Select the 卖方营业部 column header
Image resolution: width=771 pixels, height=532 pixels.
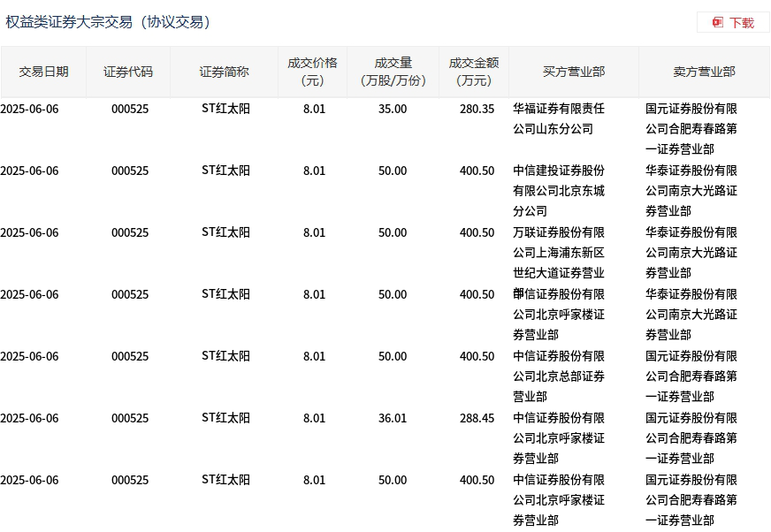tap(704, 72)
